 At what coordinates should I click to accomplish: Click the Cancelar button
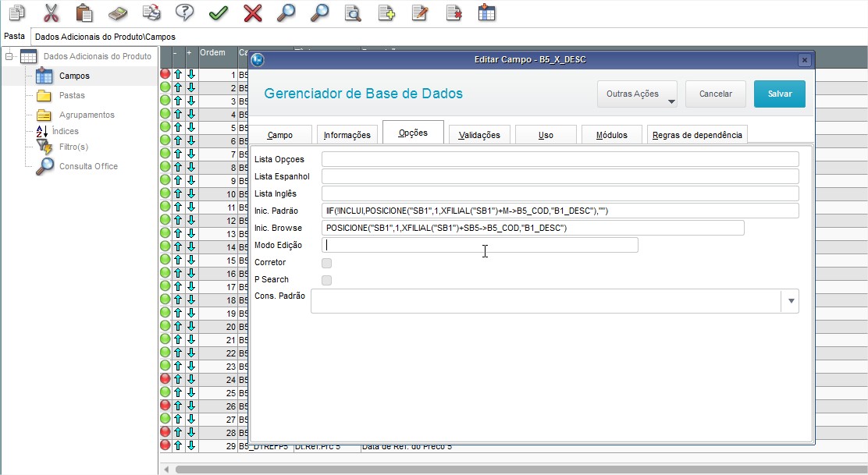point(715,94)
